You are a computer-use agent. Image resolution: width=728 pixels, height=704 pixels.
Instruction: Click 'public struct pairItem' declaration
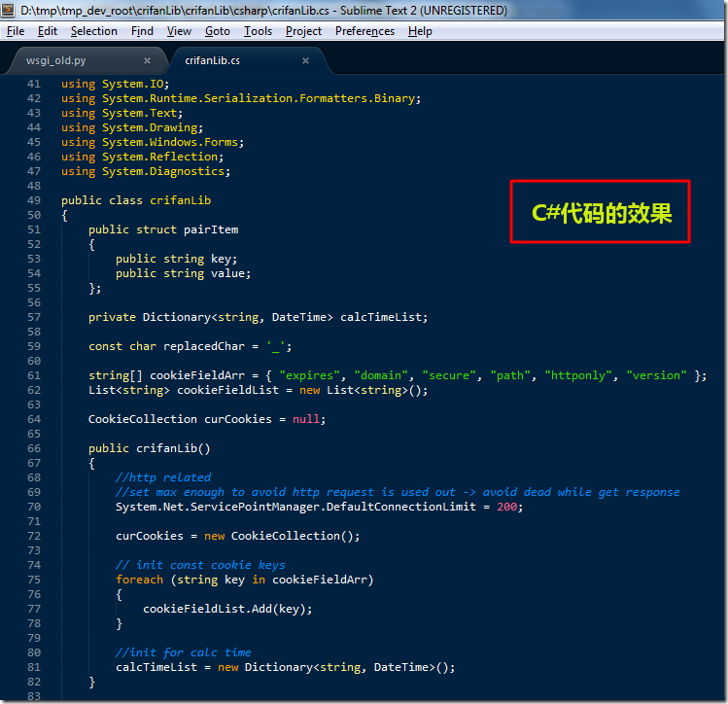pos(163,229)
